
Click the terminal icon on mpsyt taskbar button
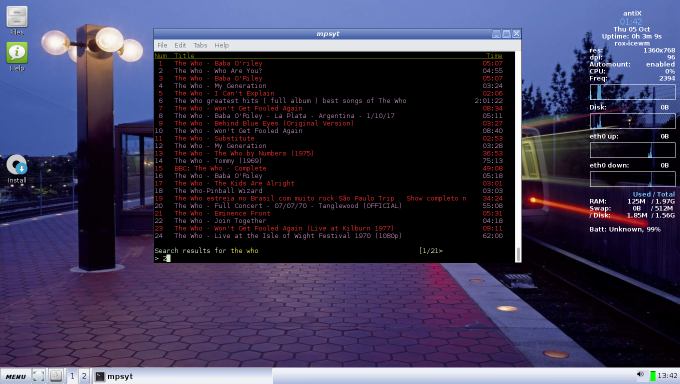pos(100,376)
